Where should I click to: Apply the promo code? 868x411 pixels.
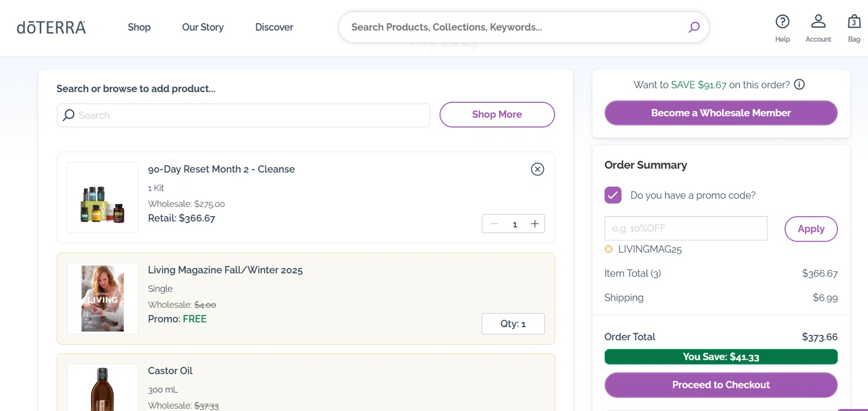811,229
